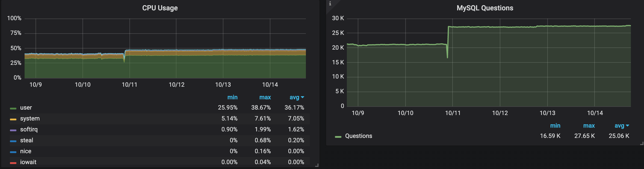This screenshot has width=644, height=169.
Task: Select the Questions series label
Action: tap(359, 136)
